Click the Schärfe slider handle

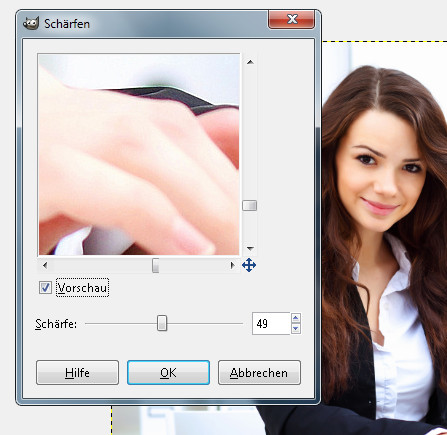coord(162,323)
